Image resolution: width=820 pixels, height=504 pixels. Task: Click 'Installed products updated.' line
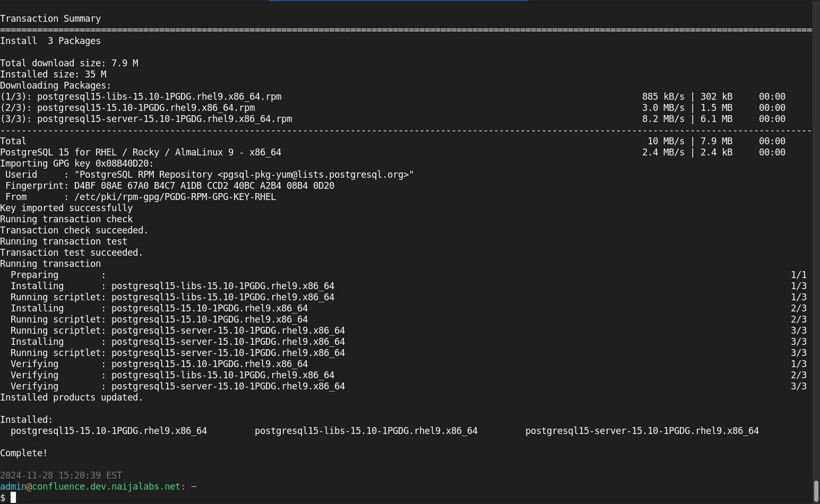[72, 397]
